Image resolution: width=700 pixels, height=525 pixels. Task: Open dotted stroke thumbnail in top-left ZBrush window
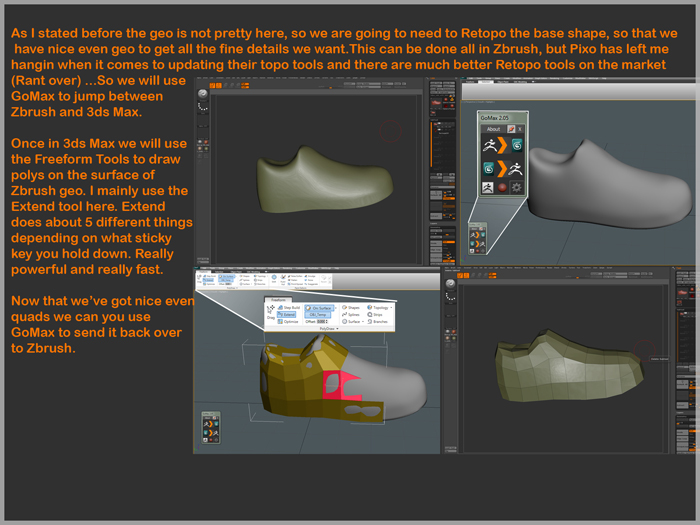tap(203, 107)
